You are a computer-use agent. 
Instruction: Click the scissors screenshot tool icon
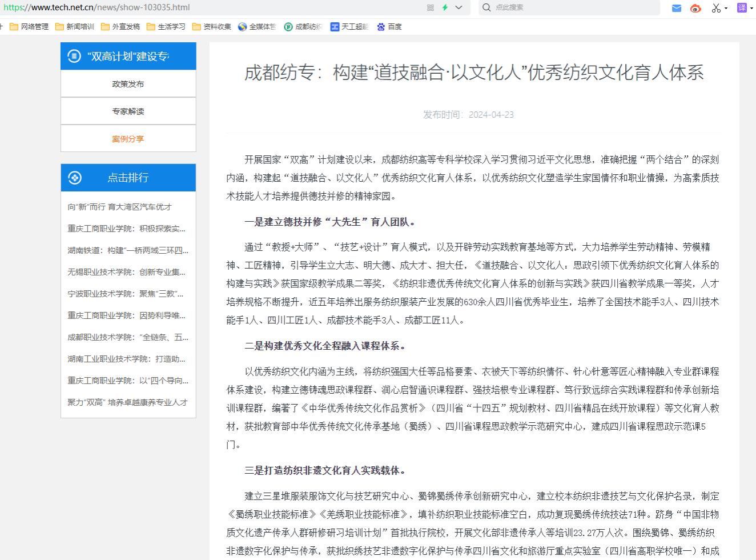(716, 8)
